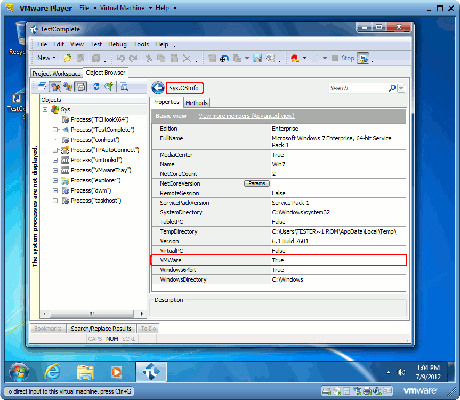Click the Delete X toolbar icon
The height and width of the screenshot is (400, 460).
[187, 58]
